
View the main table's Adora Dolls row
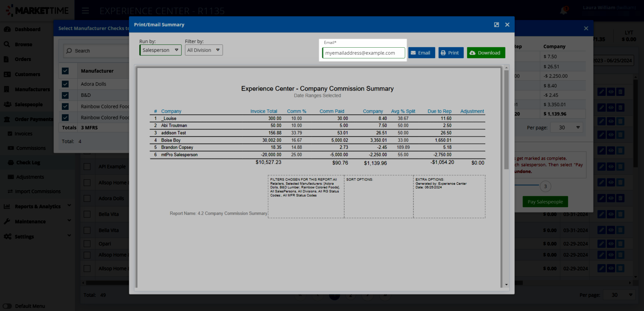pyautogui.click(x=611, y=198)
